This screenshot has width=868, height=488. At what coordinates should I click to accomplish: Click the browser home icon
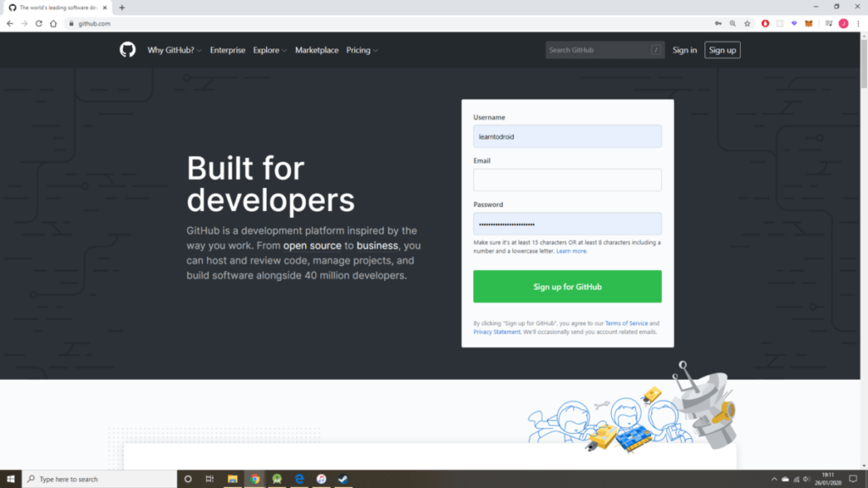[x=55, y=24]
